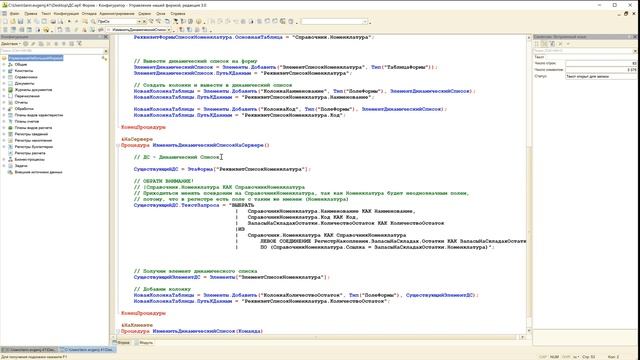Click the Внешние источники данных icon

click(11, 172)
